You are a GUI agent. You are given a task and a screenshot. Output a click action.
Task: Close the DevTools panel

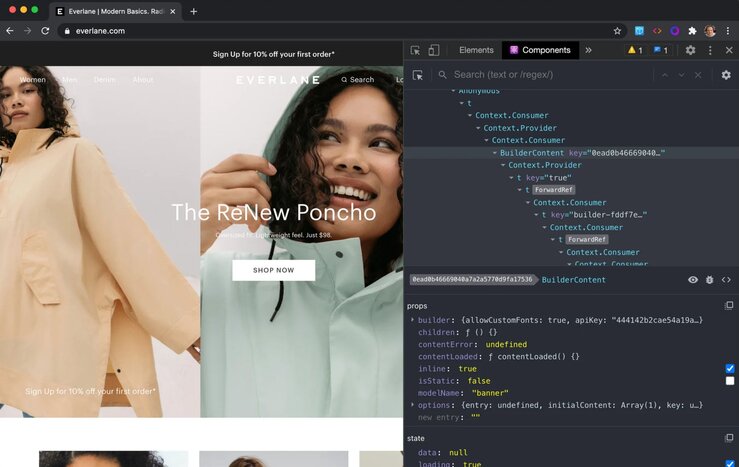(x=729, y=50)
